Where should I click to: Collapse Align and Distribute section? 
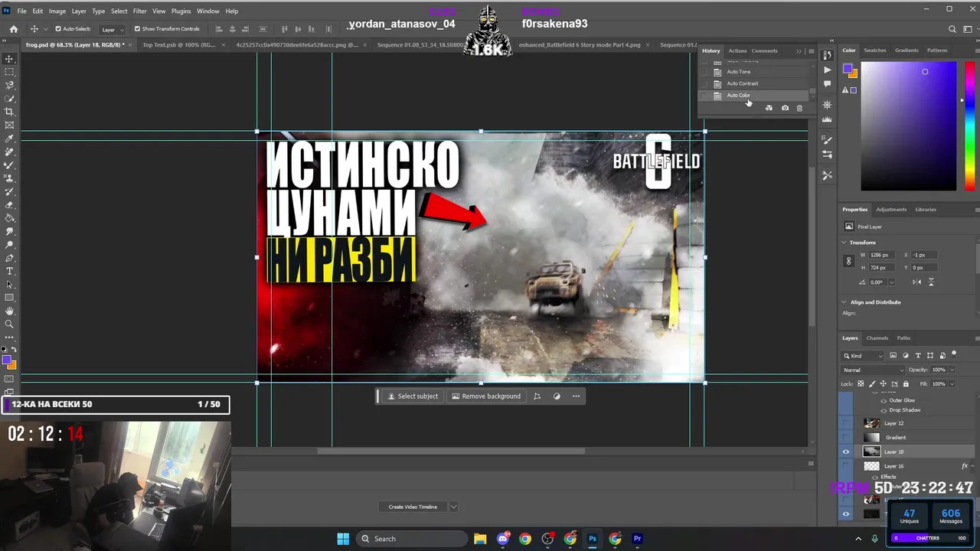point(844,302)
